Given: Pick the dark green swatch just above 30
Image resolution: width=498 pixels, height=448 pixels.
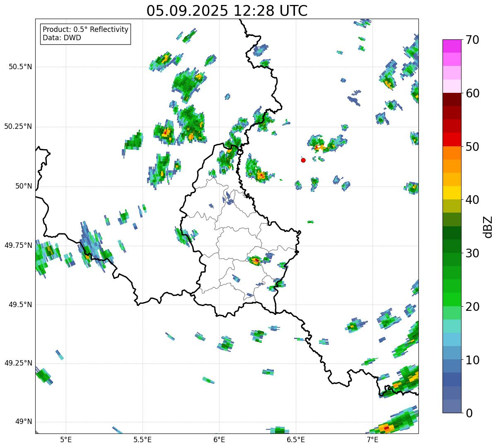Looking at the screenshot, I should pyautogui.click(x=452, y=246).
